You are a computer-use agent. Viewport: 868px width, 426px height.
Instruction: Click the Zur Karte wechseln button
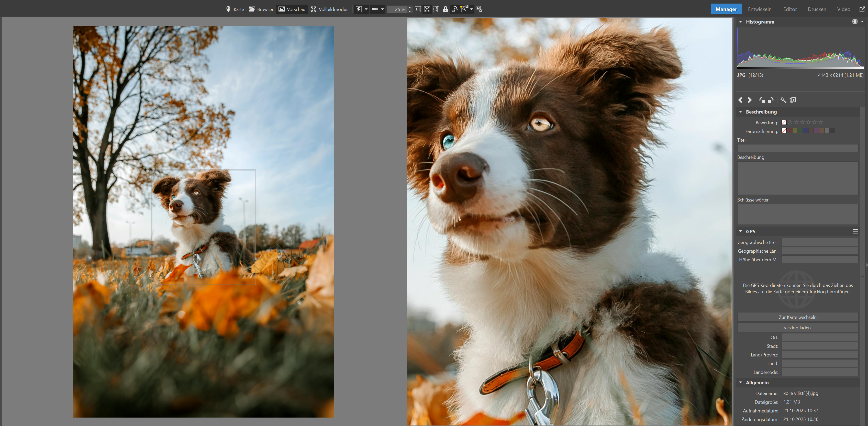[797, 317]
